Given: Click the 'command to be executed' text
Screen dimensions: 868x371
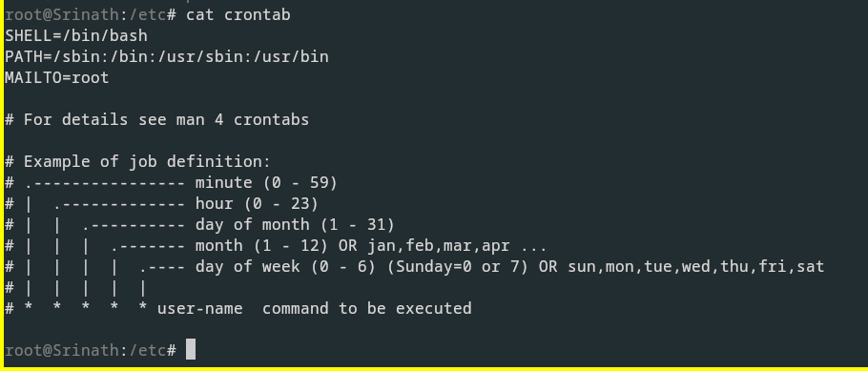Looking at the screenshot, I should [x=366, y=308].
